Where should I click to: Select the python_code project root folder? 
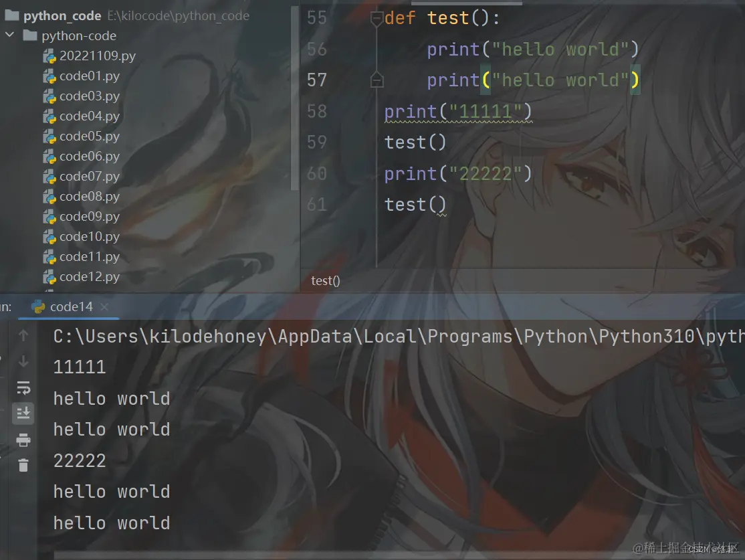62,15
